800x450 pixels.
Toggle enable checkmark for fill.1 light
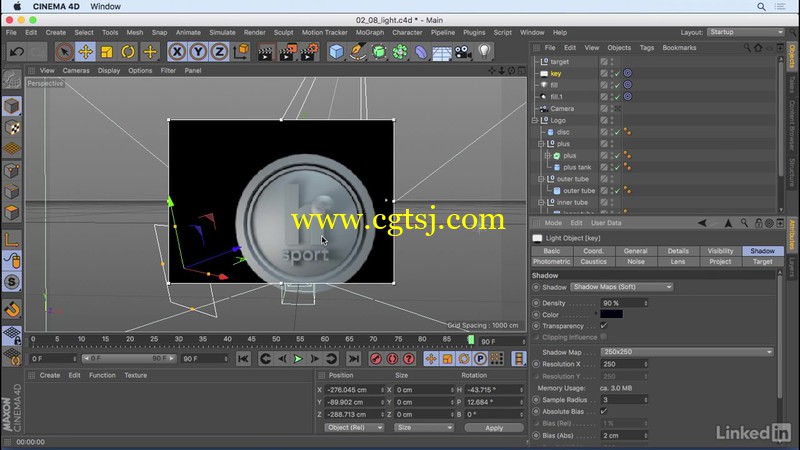click(x=617, y=97)
